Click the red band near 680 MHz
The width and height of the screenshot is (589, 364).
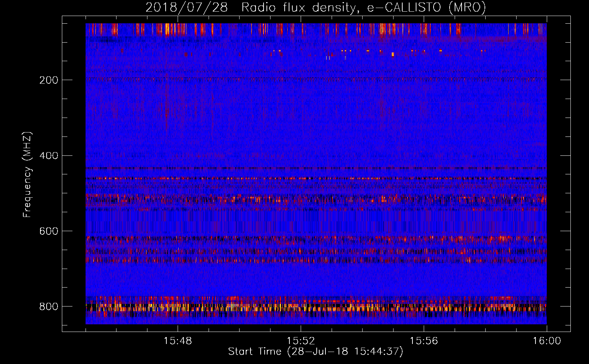pos(316,260)
